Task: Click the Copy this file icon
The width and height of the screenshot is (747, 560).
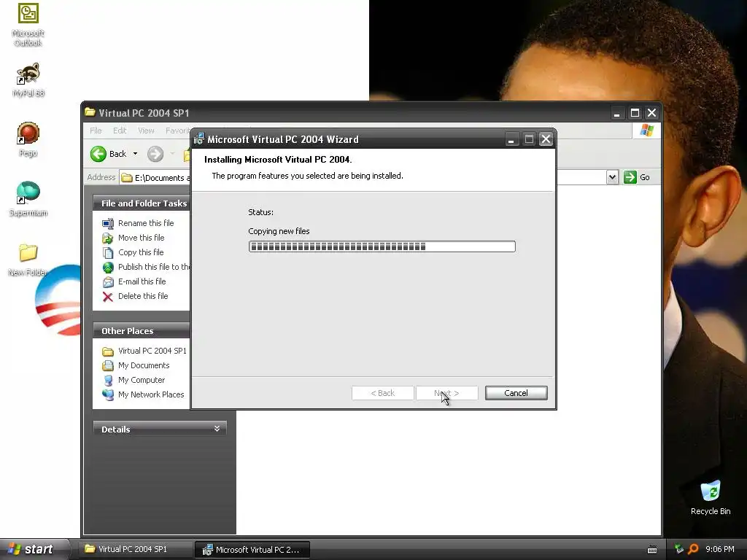Action: (x=108, y=252)
